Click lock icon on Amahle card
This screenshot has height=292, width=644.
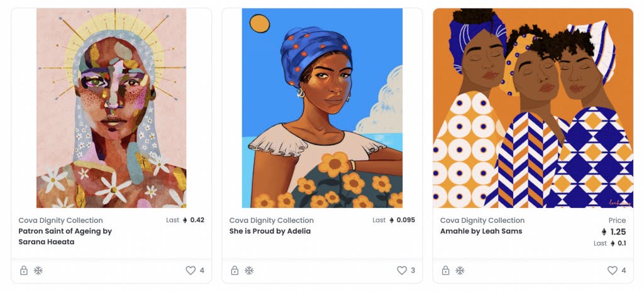point(445,271)
